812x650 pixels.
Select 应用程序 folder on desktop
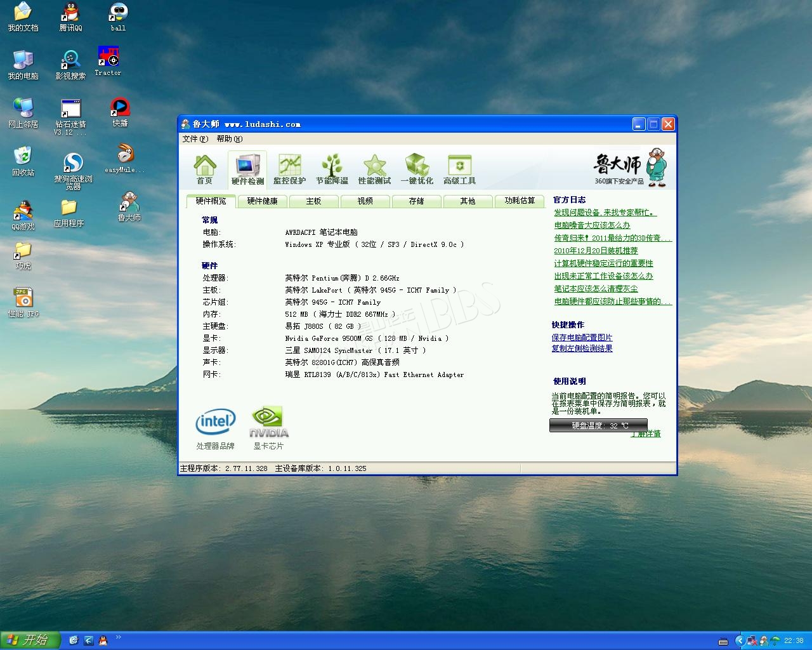point(69,213)
